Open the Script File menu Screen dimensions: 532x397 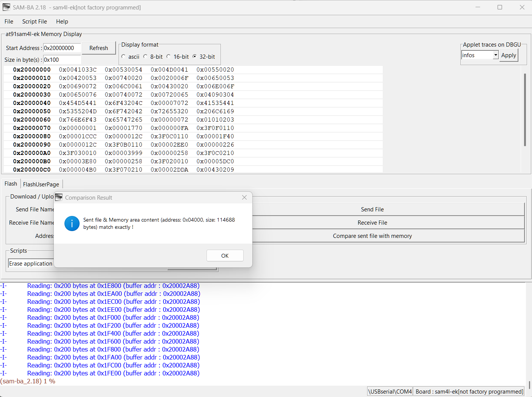(x=34, y=21)
